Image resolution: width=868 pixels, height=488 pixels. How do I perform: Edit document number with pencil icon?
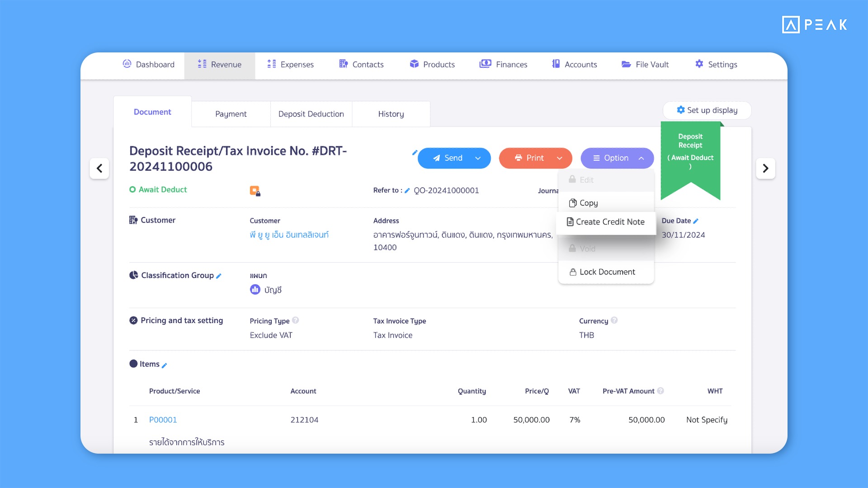414,153
